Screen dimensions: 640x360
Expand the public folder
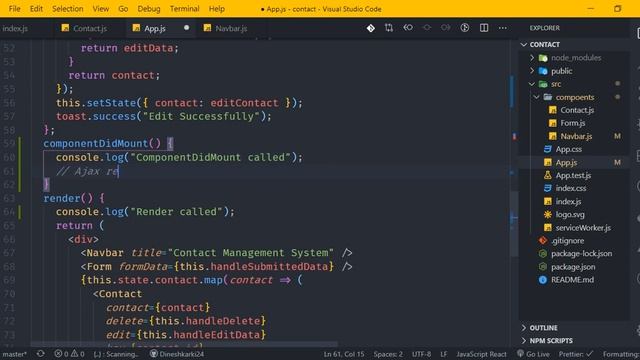click(532, 71)
